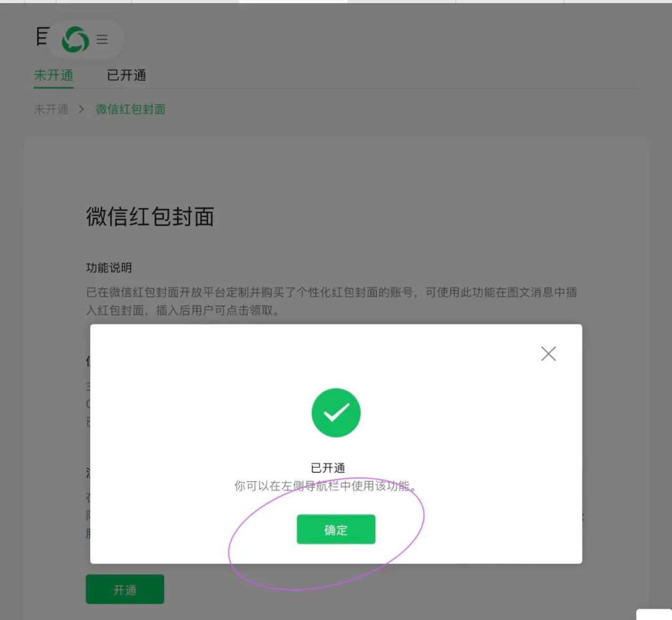Viewport: 672px width, 620px height.
Task: Click the description line beginning 已在微信红包封面开放平台
Action: coord(331,293)
